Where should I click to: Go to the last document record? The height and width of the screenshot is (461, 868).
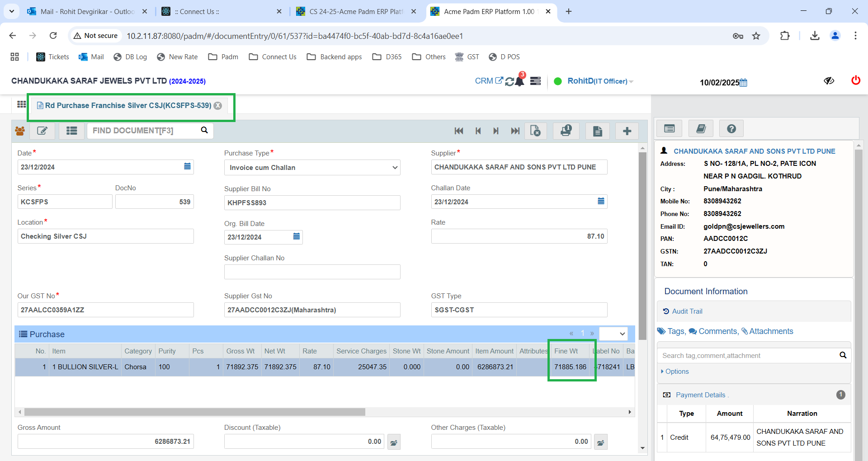pos(515,131)
